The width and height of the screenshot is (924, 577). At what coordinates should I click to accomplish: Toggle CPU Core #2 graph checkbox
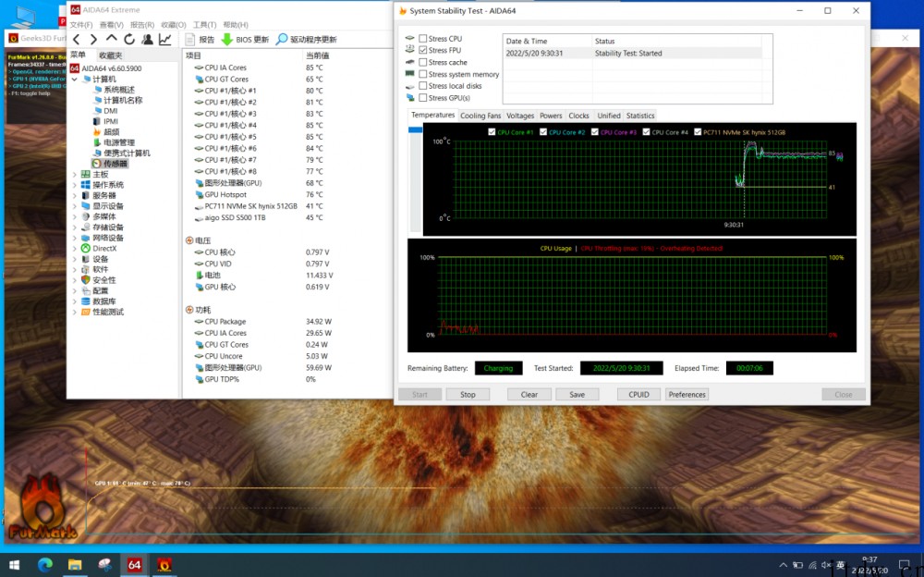click(x=543, y=132)
